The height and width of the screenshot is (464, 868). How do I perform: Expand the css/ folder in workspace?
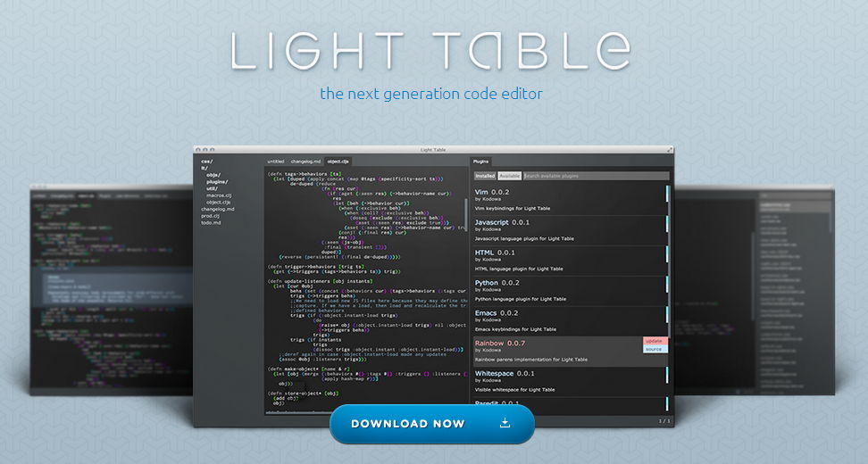[x=206, y=162]
